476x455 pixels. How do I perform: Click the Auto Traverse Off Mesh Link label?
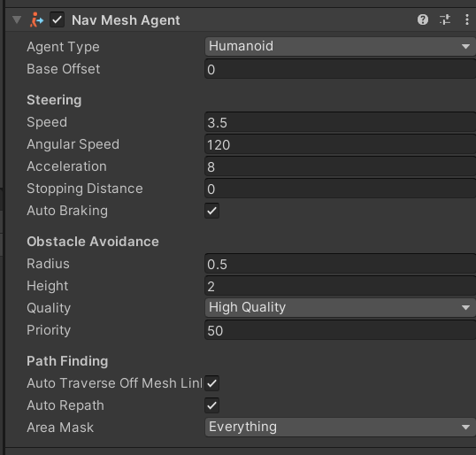(x=114, y=383)
